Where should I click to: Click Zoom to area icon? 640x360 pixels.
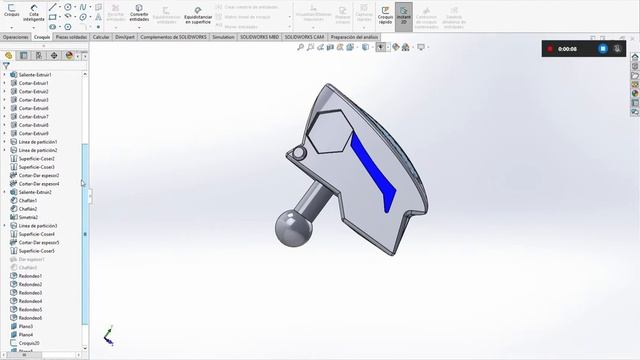[310, 47]
